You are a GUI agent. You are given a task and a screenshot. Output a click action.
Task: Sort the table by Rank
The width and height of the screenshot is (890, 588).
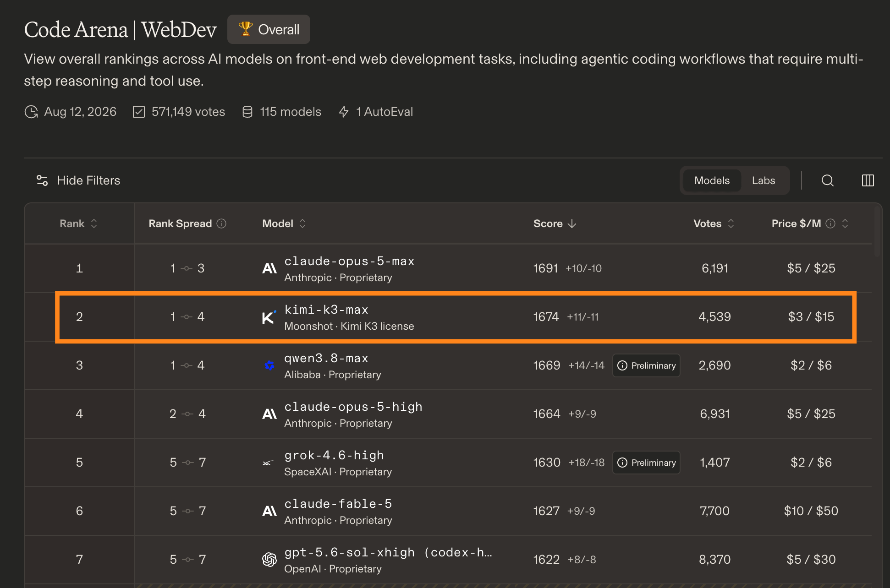coord(79,223)
